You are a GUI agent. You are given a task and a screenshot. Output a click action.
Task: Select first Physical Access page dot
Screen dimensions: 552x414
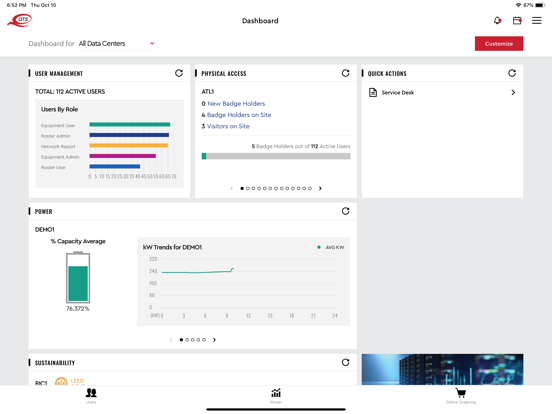(242, 188)
